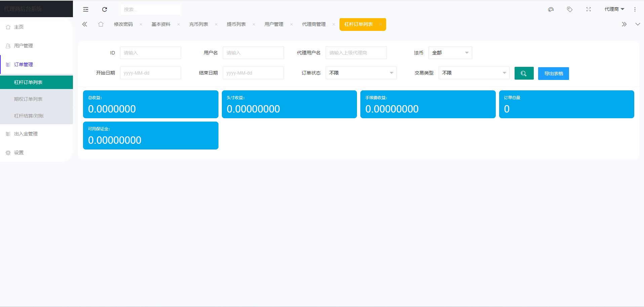Open the 代理商 account menu

click(x=614, y=9)
